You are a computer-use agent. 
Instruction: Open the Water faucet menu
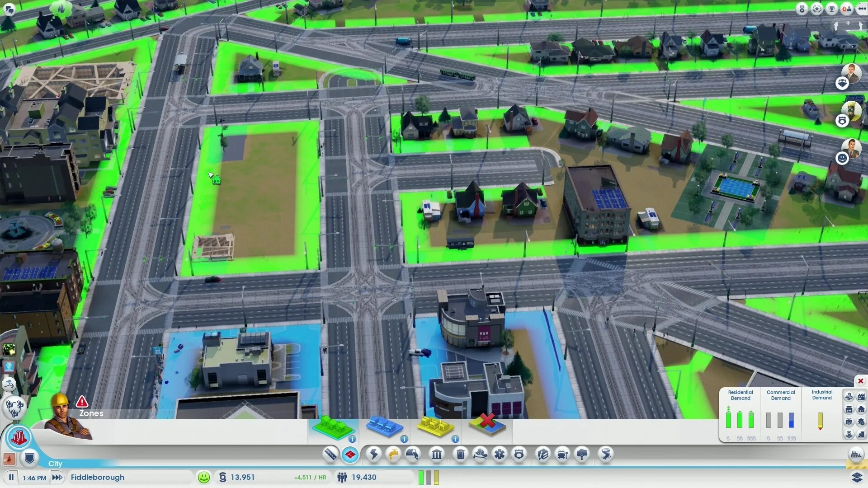point(393,454)
